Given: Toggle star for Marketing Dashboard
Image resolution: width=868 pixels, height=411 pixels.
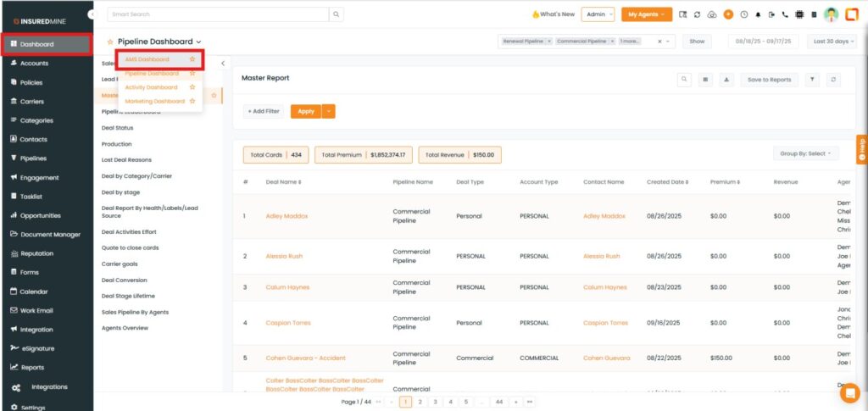Looking at the screenshot, I should click(x=192, y=101).
